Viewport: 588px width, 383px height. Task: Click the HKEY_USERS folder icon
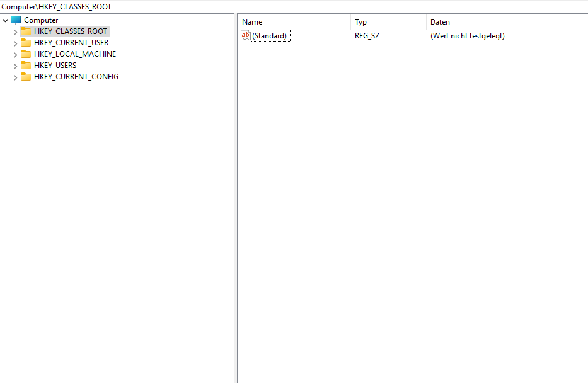(x=26, y=66)
